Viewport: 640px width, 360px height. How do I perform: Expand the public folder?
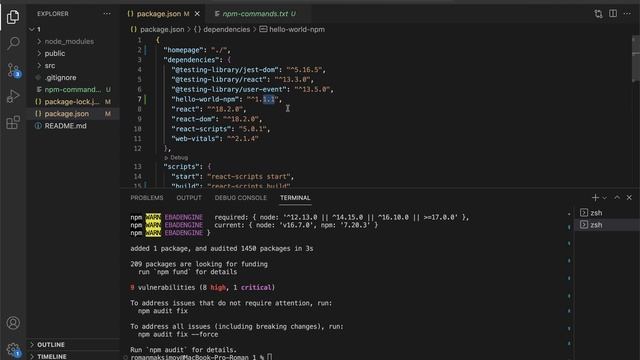click(73, 53)
